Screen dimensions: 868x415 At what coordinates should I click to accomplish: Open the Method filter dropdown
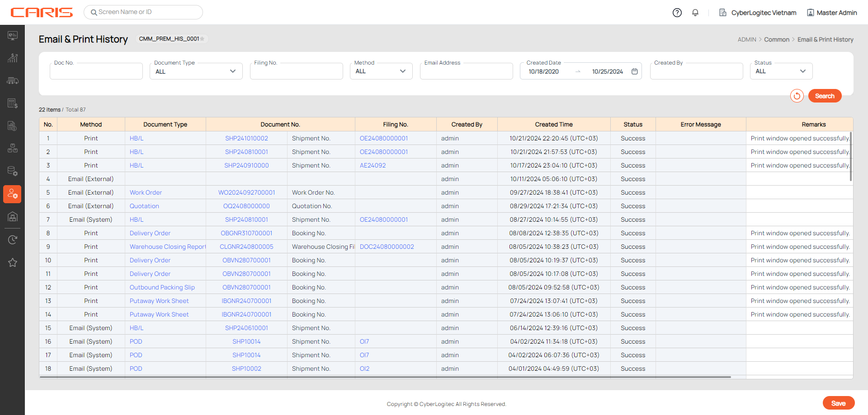381,71
